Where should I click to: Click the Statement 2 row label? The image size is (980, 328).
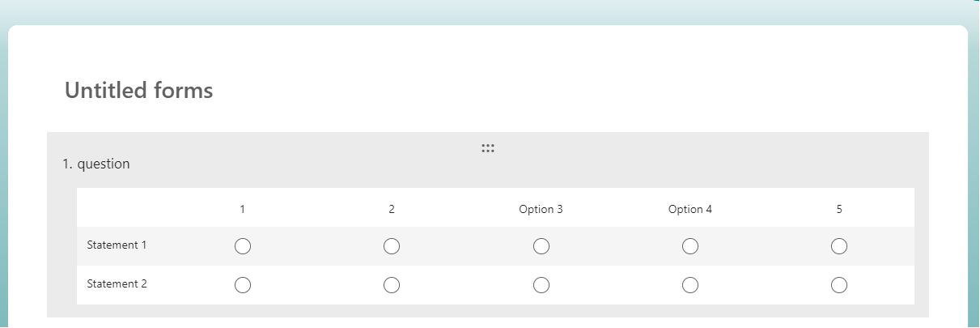pyautogui.click(x=117, y=283)
